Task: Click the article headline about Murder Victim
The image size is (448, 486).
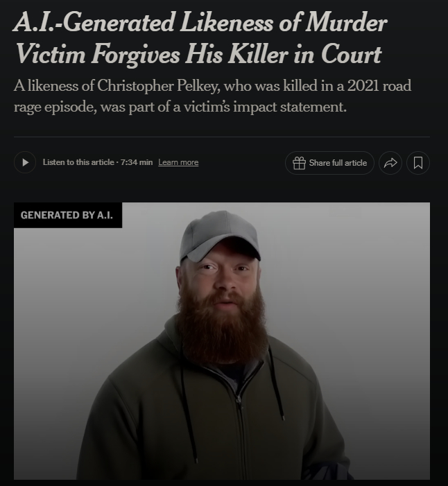Action: (x=200, y=38)
